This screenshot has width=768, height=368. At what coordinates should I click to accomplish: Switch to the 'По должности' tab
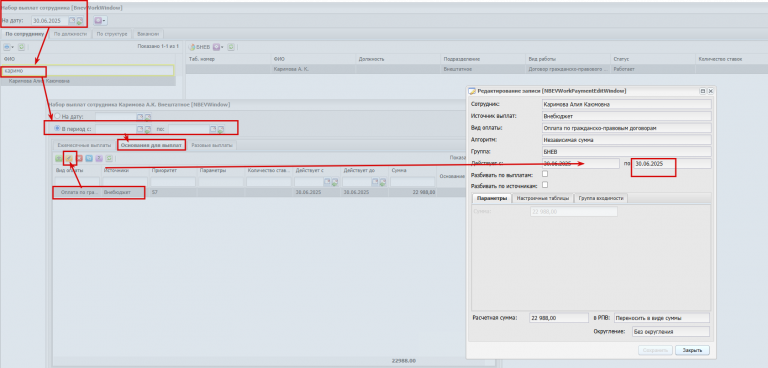pyautogui.click(x=70, y=34)
